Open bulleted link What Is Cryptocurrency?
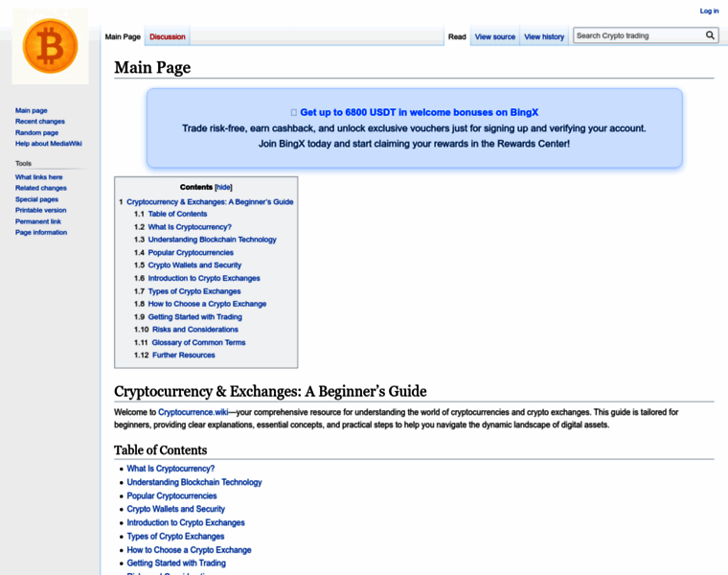 tap(171, 469)
